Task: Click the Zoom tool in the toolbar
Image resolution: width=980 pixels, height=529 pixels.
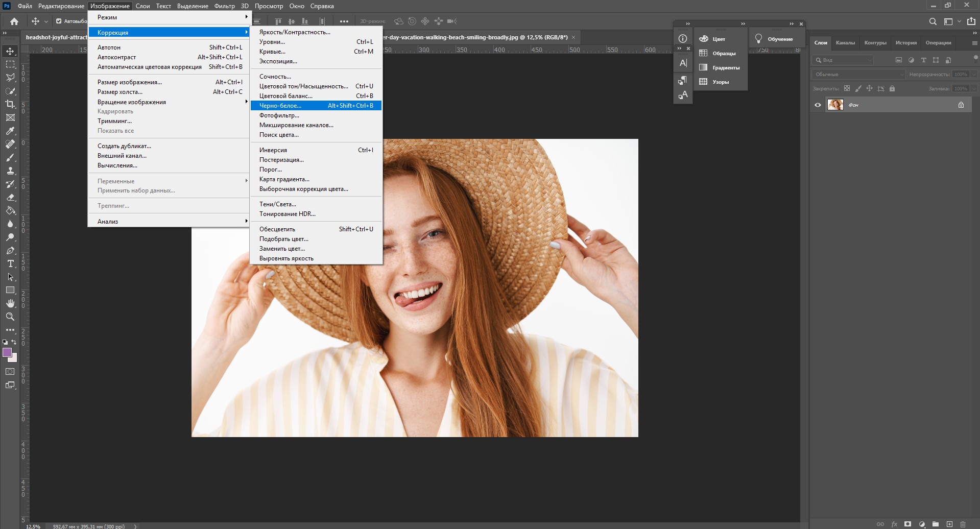Action: [10, 317]
